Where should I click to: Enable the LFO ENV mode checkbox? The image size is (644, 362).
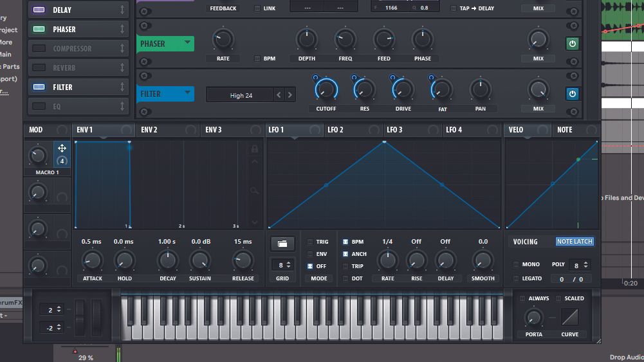coord(310,254)
